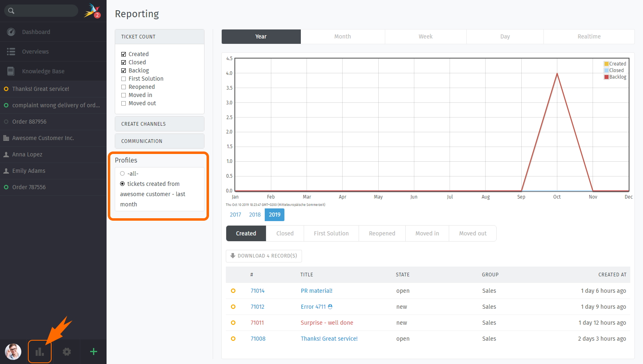Viewport: 643px width, 364px height.
Task: Switch to the Day tab
Action: pyautogui.click(x=505, y=36)
